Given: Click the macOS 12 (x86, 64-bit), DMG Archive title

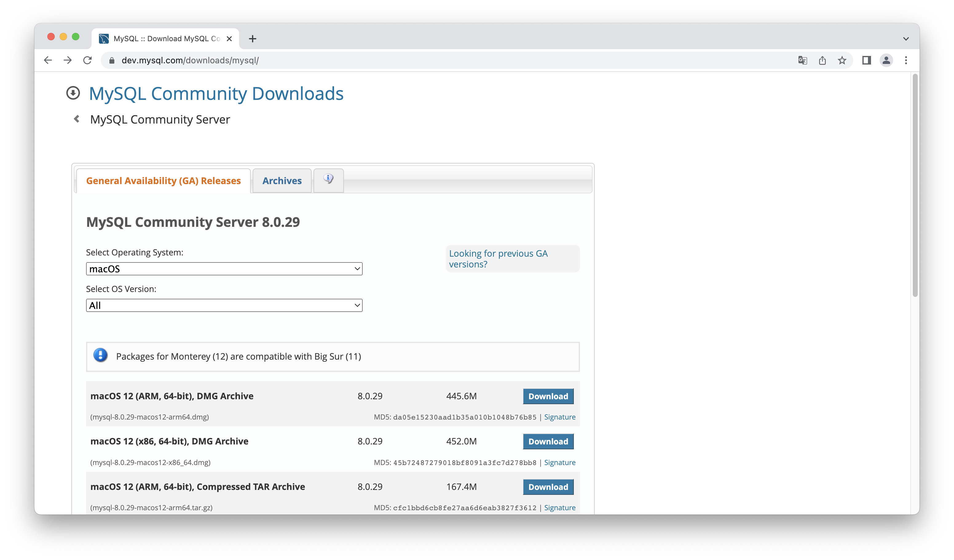Looking at the screenshot, I should (x=169, y=441).
